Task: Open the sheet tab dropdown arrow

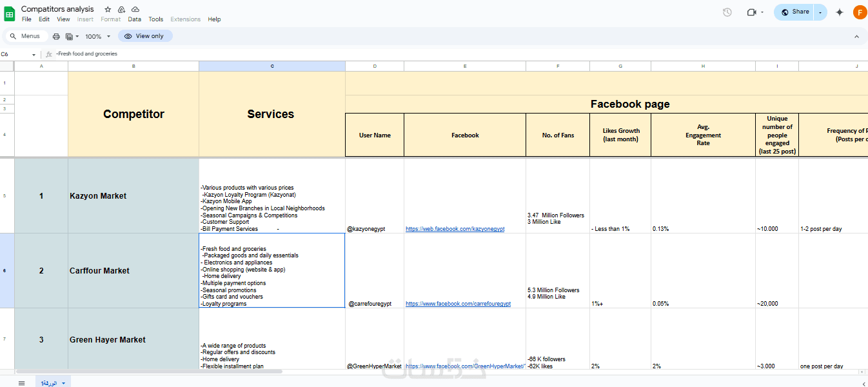Action: (63, 383)
